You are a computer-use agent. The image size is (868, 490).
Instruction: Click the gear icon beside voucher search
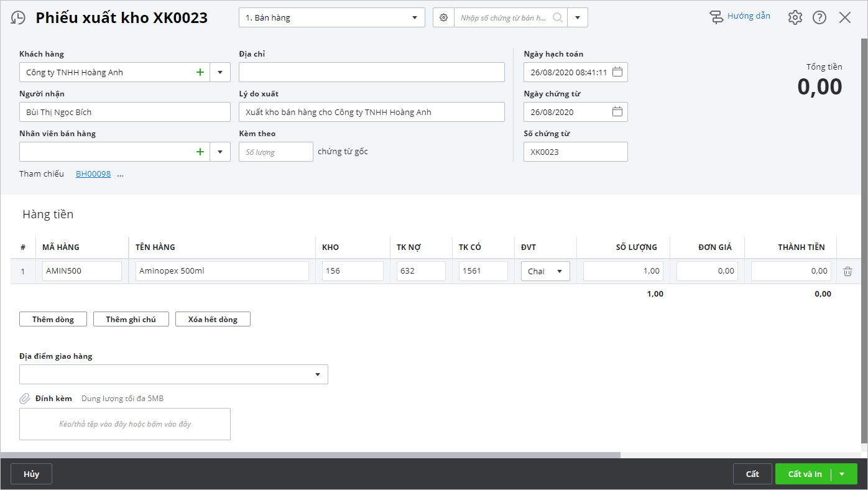point(443,18)
